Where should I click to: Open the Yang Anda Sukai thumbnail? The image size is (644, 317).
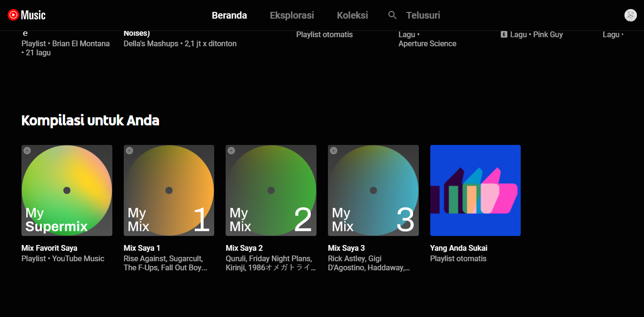tap(475, 190)
